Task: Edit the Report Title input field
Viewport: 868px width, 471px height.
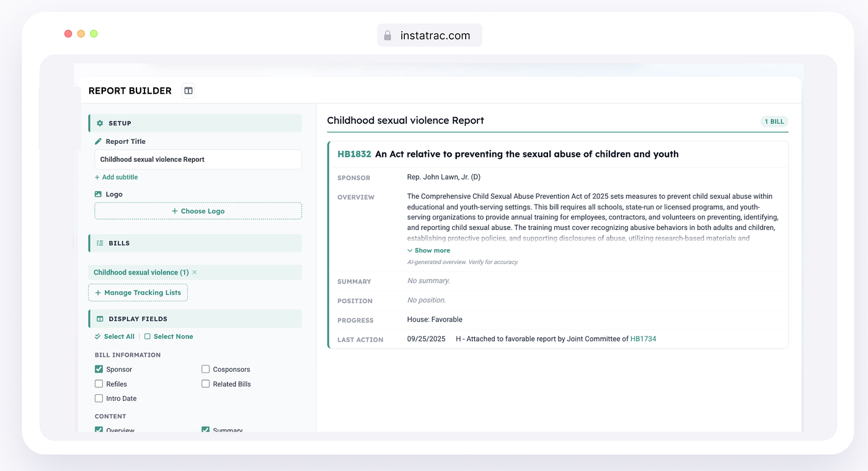Action: point(198,159)
